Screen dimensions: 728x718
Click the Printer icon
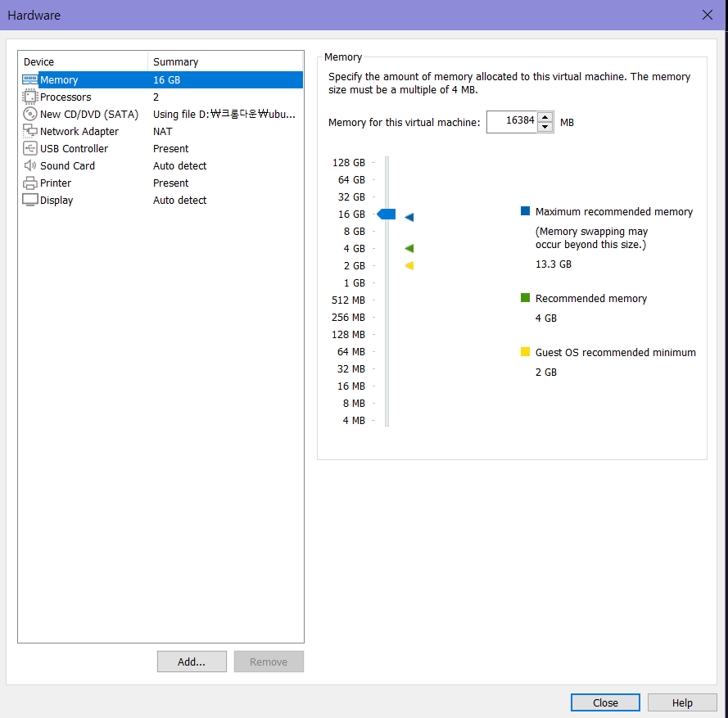click(x=30, y=183)
